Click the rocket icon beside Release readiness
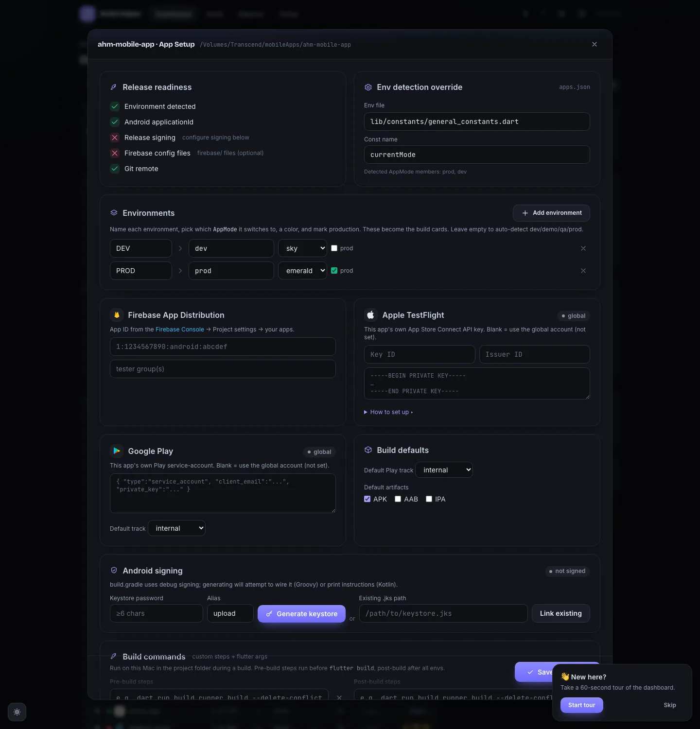The height and width of the screenshot is (729, 700). [x=114, y=87]
